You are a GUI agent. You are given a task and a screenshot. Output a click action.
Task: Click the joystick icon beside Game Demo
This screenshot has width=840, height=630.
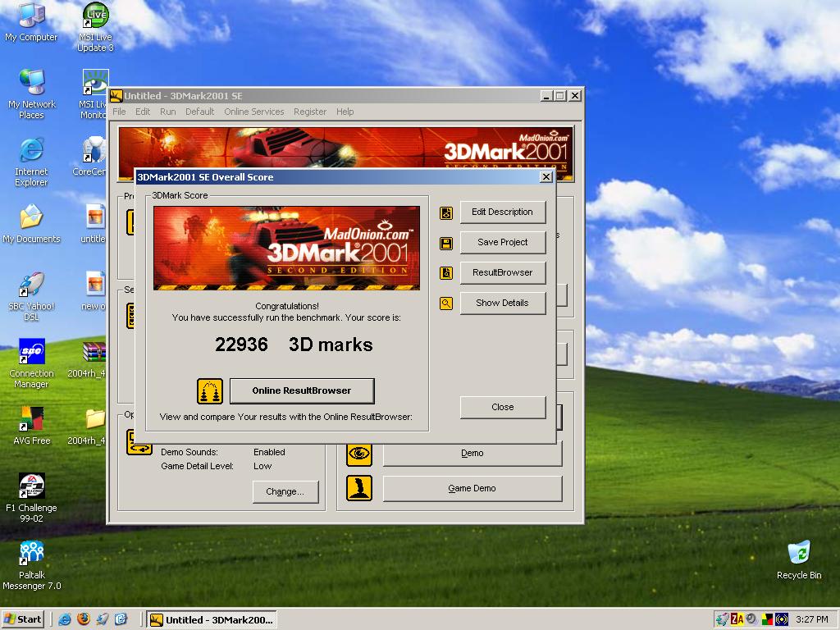[x=359, y=489]
